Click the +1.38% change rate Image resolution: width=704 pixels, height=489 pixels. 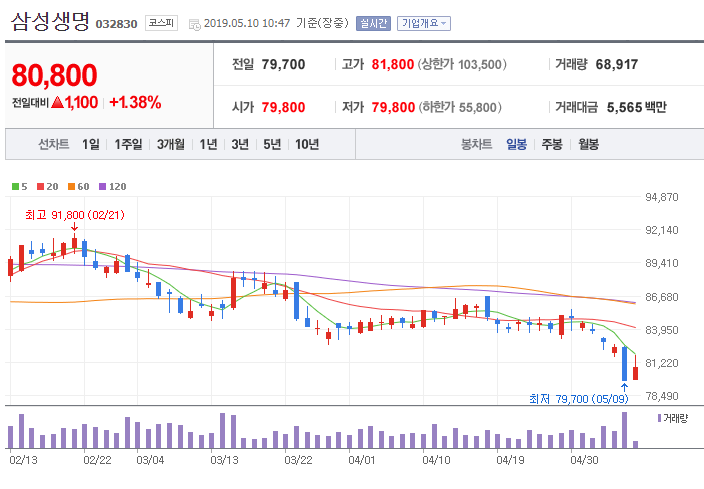coord(135,102)
